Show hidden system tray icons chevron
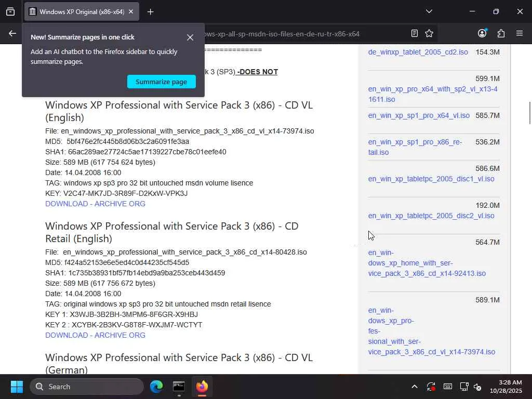The image size is (532, 399). (x=414, y=387)
